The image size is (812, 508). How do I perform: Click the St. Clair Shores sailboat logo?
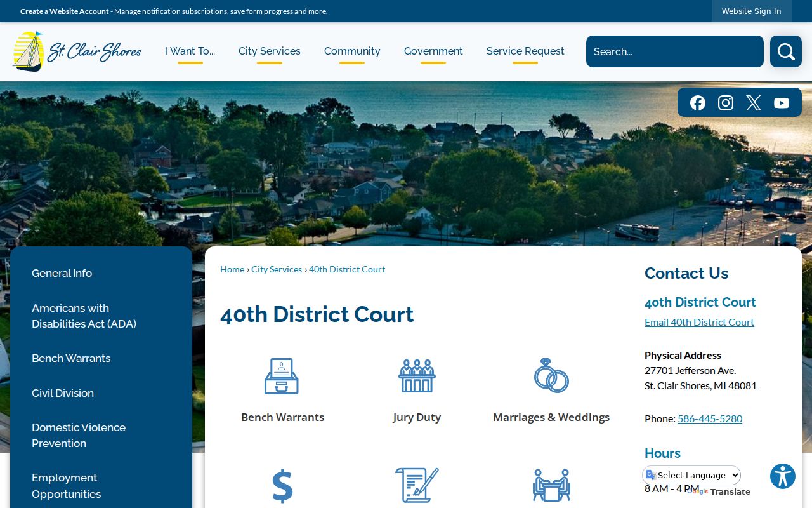(77, 51)
